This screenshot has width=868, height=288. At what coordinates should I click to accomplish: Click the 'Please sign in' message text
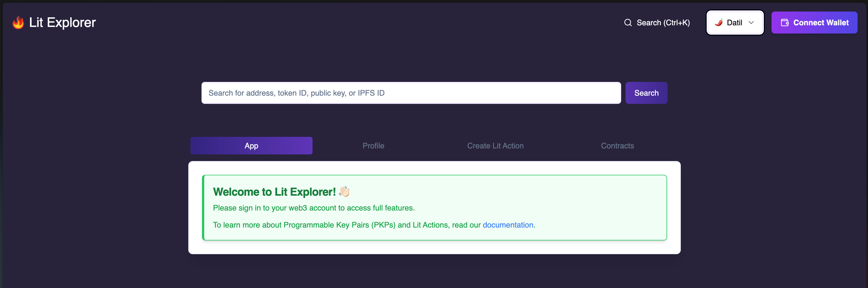coord(313,208)
